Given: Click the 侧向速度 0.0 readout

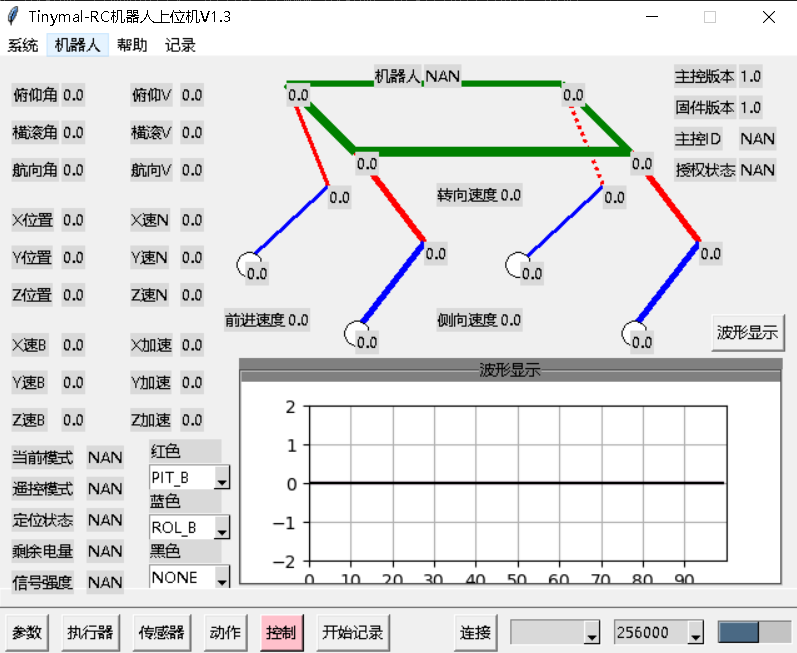Looking at the screenshot, I should click(479, 320).
